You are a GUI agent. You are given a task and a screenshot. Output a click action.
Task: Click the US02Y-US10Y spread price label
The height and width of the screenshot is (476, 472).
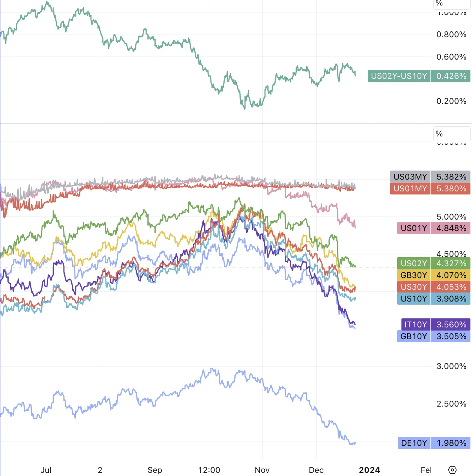point(418,76)
